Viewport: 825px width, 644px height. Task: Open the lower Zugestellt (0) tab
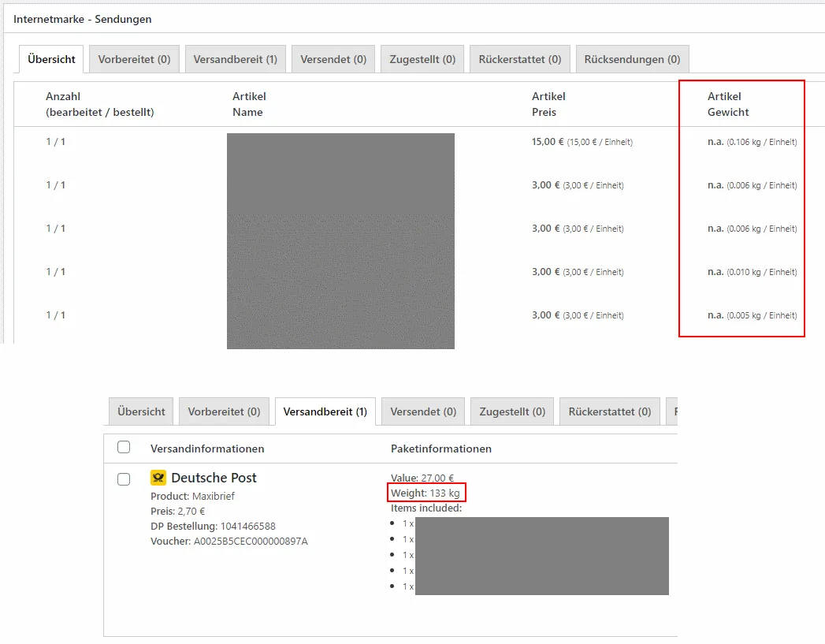(x=512, y=411)
